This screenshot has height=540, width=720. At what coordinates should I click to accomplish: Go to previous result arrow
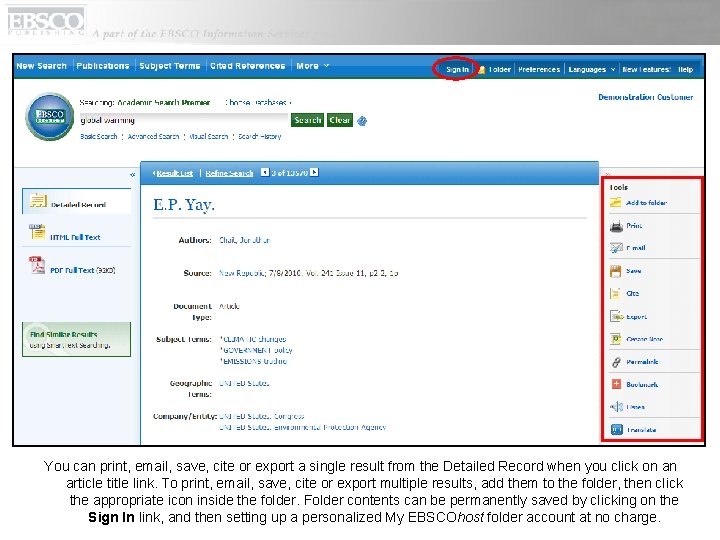265,172
